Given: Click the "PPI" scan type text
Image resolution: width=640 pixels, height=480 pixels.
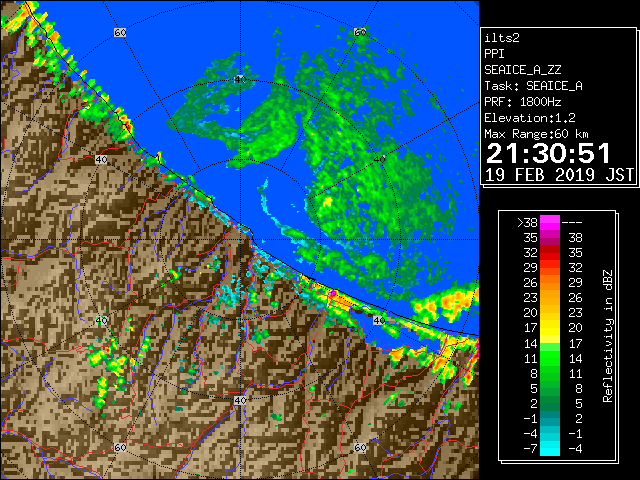Looking at the screenshot, I should point(494,54).
